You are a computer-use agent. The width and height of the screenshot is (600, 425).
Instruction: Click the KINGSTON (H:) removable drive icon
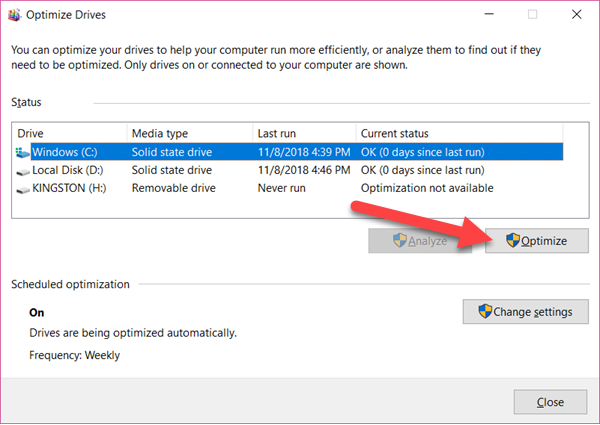(23, 190)
